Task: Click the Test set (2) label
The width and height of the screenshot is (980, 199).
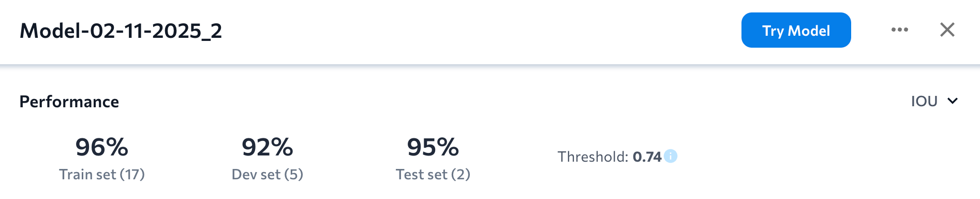Action: tap(433, 175)
